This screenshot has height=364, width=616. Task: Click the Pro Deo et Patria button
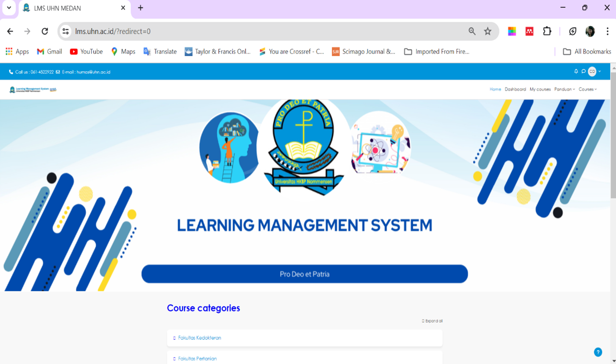click(x=304, y=274)
